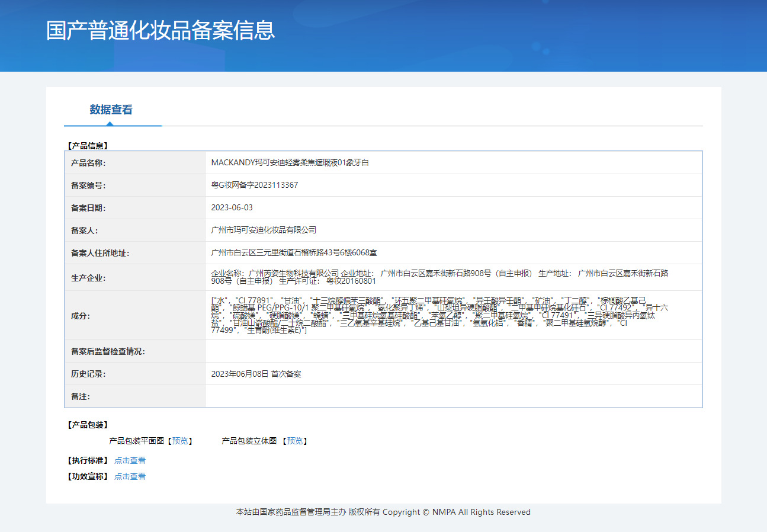Click the 产品包装立体图 label text

(x=249, y=441)
